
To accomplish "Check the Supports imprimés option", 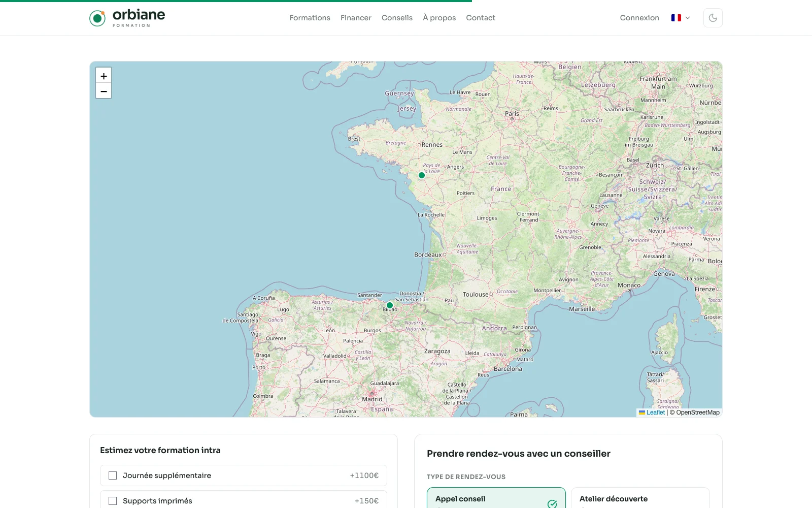I will tap(113, 501).
